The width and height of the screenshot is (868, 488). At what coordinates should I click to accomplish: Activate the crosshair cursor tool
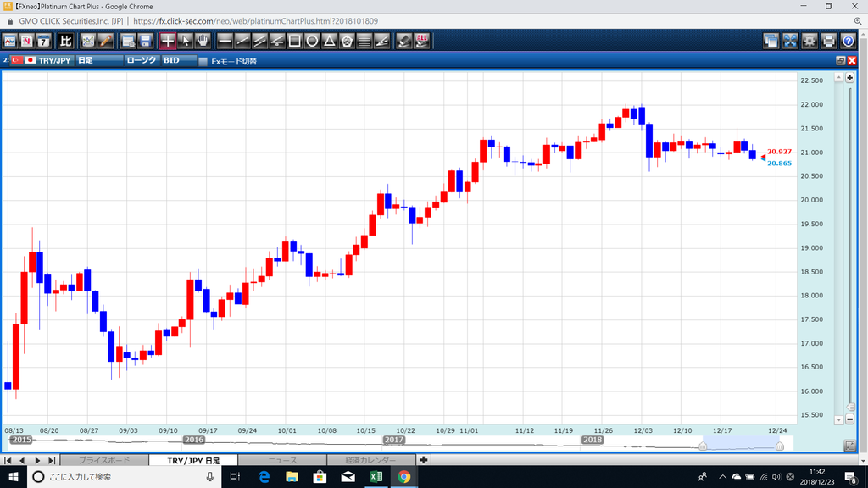[168, 41]
